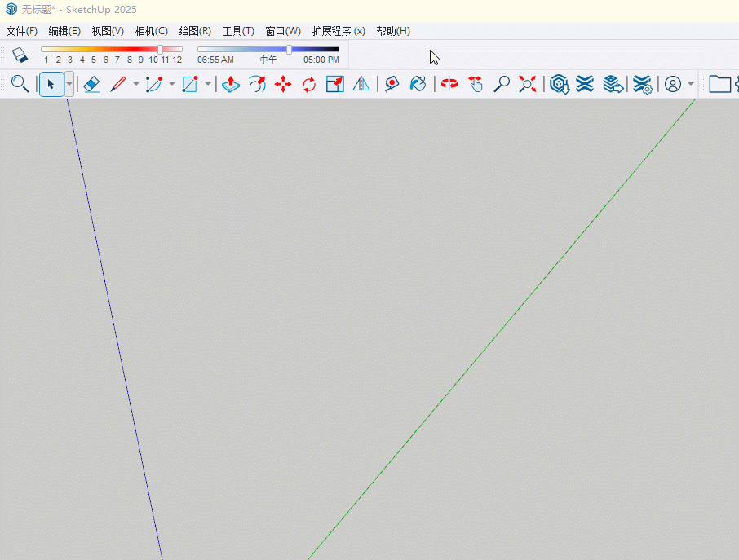
Task: Open the 绘图(R) menu
Action: tap(195, 31)
